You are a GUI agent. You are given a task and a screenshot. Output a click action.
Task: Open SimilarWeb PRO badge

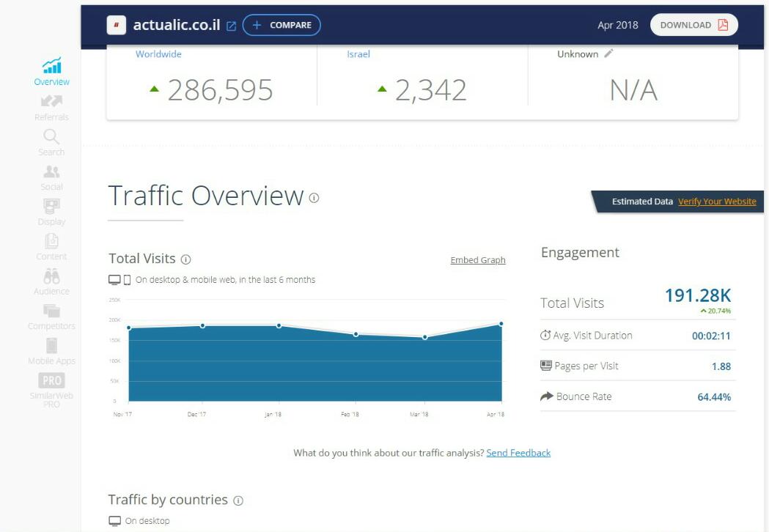51,380
